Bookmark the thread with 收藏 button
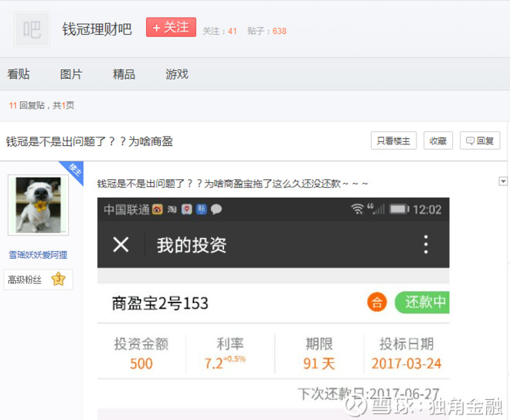Image resolution: width=510 pixels, height=420 pixels. click(x=438, y=141)
